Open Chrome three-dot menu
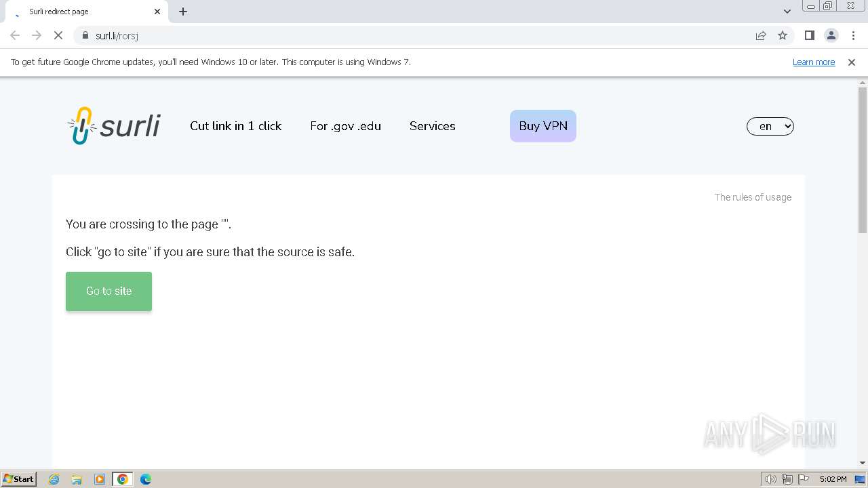The image size is (868, 488). (x=853, y=36)
